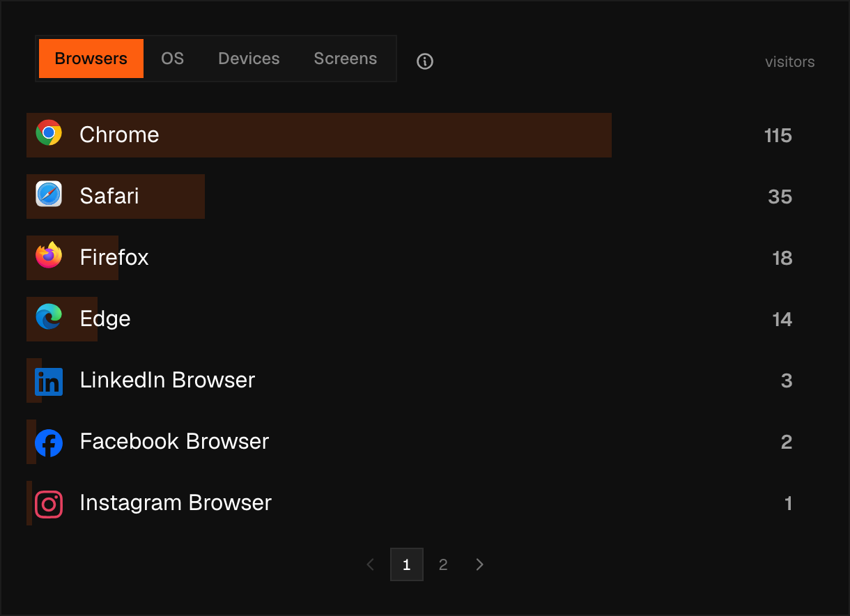
Task: Click Safari's visitor count 35
Action: coord(780,197)
